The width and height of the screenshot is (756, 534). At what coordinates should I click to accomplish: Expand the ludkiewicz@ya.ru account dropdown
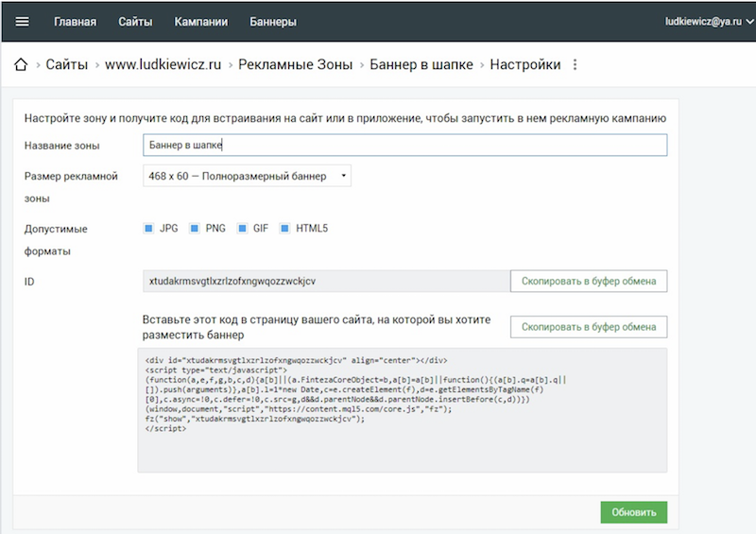[x=710, y=21]
